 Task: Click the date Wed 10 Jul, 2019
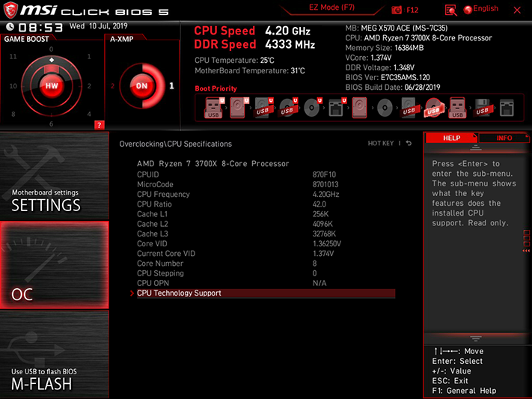(x=98, y=26)
